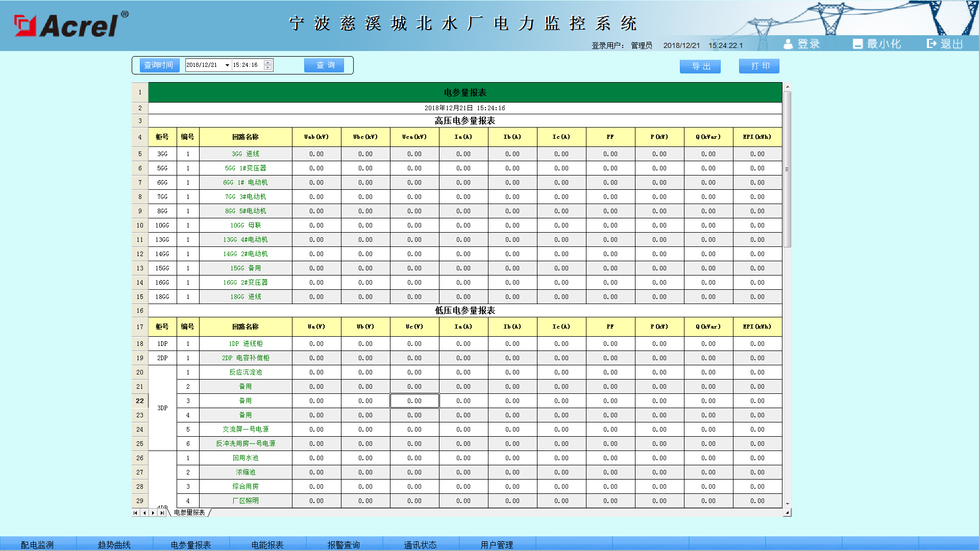Click the 低压电参量报表 section title
This screenshot has height=551, width=980.
pyautogui.click(x=465, y=311)
